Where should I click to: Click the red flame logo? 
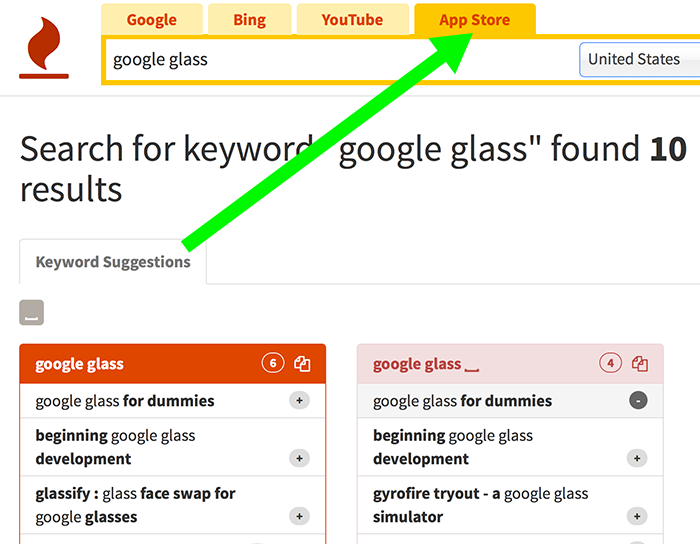pos(44,48)
